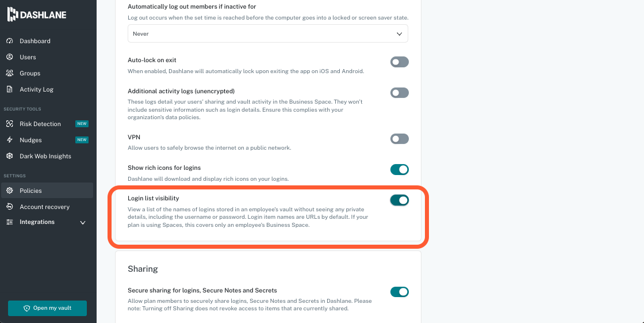Image resolution: width=644 pixels, height=323 pixels.
Task: Click the Dark Web Insights icon
Action: click(x=9, y=156)
